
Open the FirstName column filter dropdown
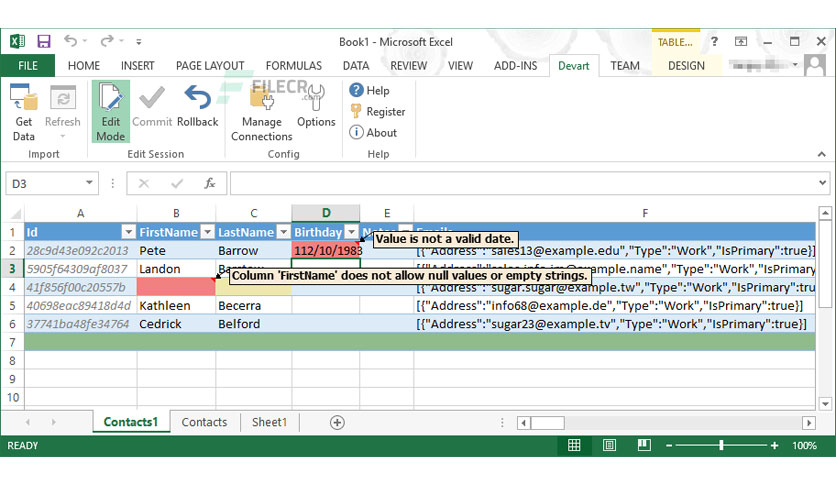207,232
